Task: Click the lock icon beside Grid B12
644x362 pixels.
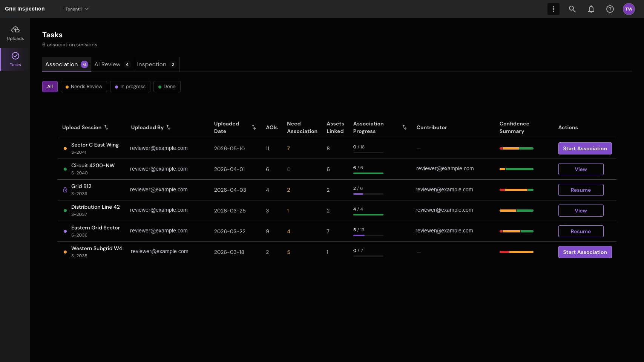Action: click(65, 190)
